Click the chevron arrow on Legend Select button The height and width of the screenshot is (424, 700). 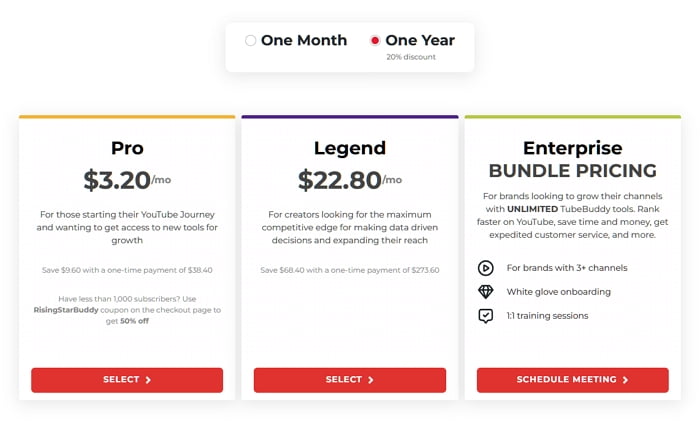(371, 380)
